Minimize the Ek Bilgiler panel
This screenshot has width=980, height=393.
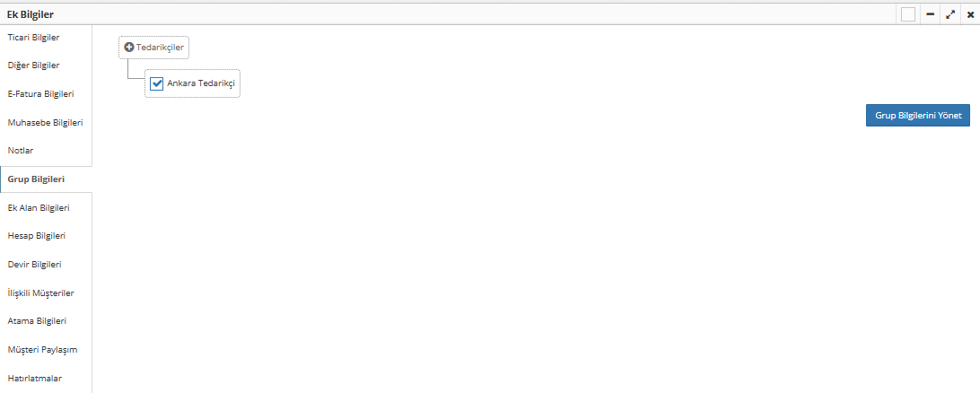pos(930,14)
